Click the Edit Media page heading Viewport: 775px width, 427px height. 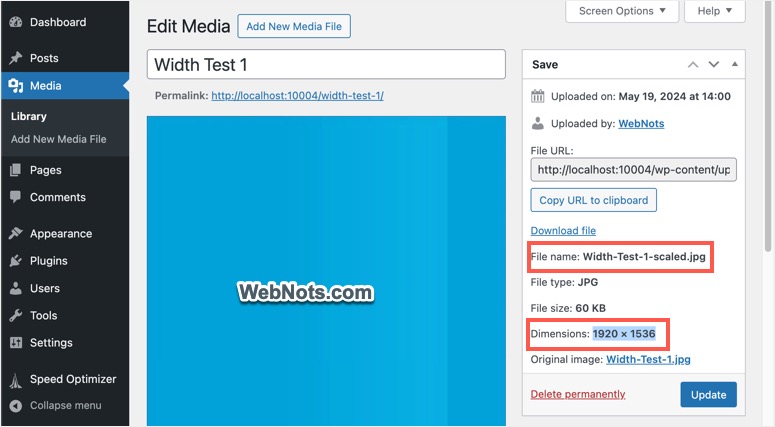coord(188,26)
